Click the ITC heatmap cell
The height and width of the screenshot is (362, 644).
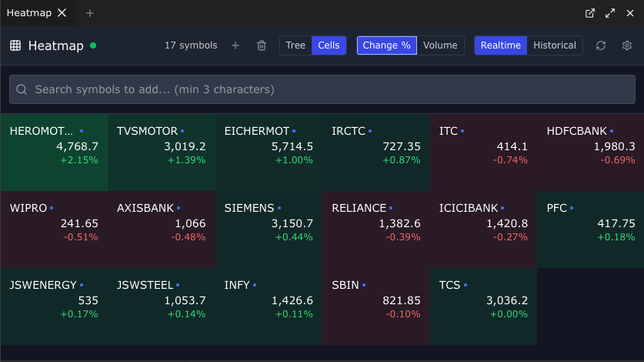click(x=483, y=153)
